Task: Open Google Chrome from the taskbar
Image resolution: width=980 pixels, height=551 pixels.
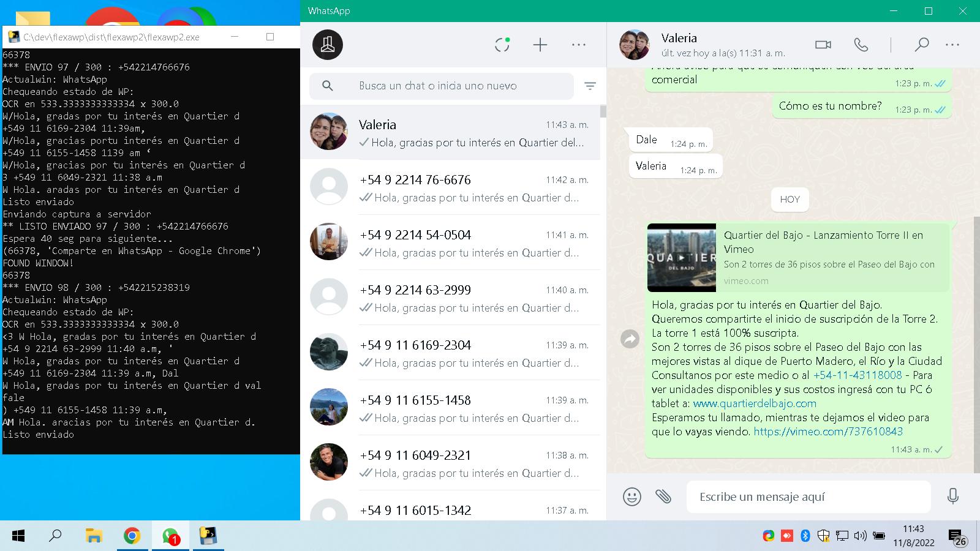Action: tap(132, 536)
